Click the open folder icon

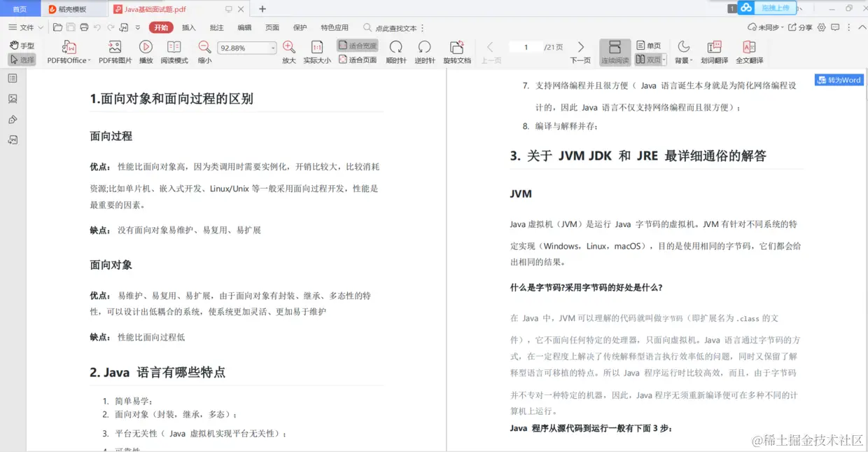click(x=58, y=27)
